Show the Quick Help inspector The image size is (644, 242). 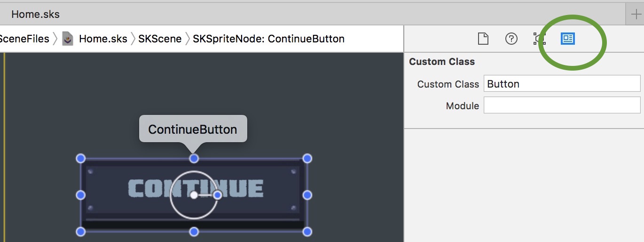[x=511, y=39]
